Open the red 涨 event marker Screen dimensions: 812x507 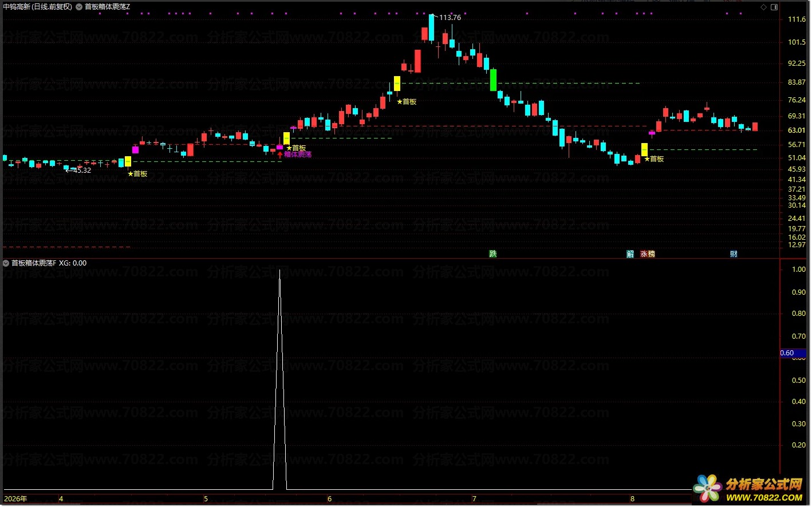644,254
